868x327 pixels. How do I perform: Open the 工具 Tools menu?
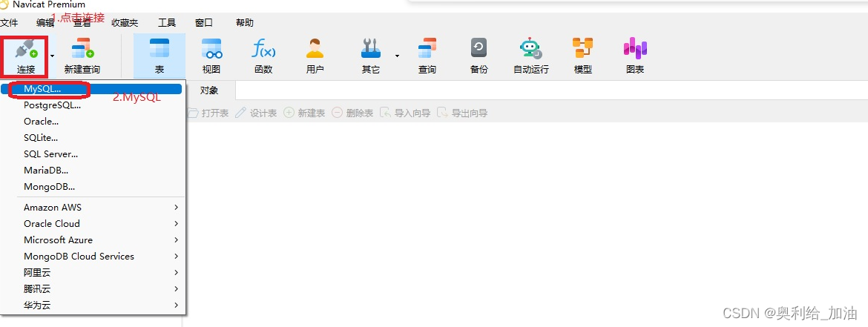pyautogui.click(x=167, y=23)
